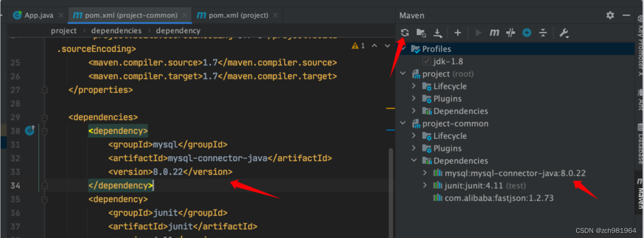Expand junit:junit:4.11 dependency node
644x238 pixels.
point(425,185)
